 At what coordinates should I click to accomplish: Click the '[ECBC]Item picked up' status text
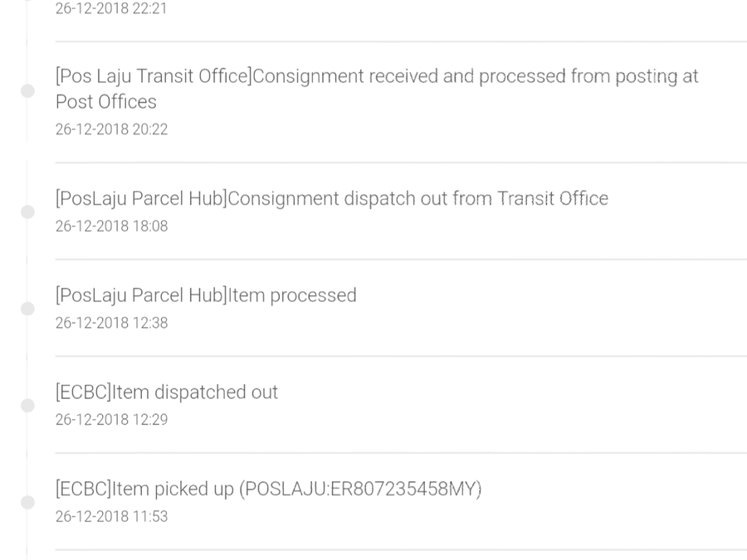pos(145,489)
